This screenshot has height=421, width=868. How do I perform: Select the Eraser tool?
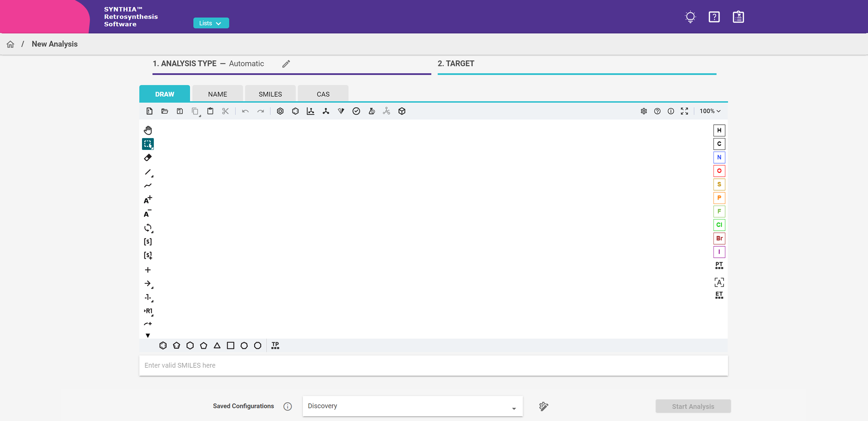[x=148, y=158]
